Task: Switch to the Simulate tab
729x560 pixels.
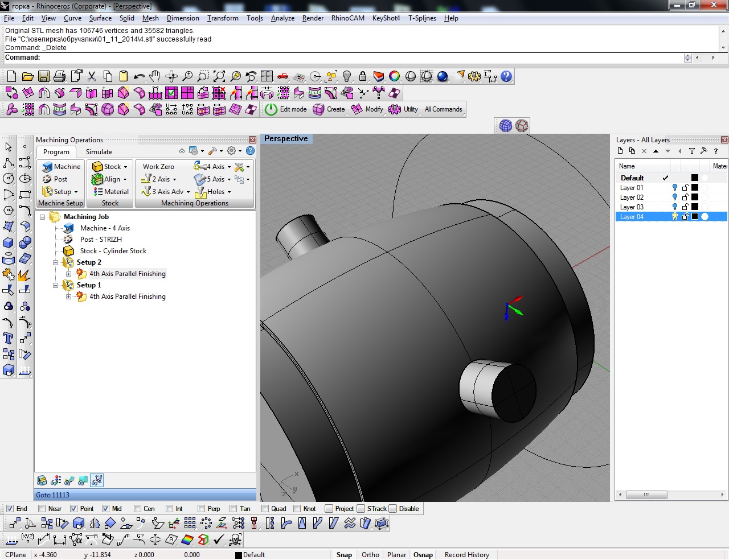Action: point(99,152)
